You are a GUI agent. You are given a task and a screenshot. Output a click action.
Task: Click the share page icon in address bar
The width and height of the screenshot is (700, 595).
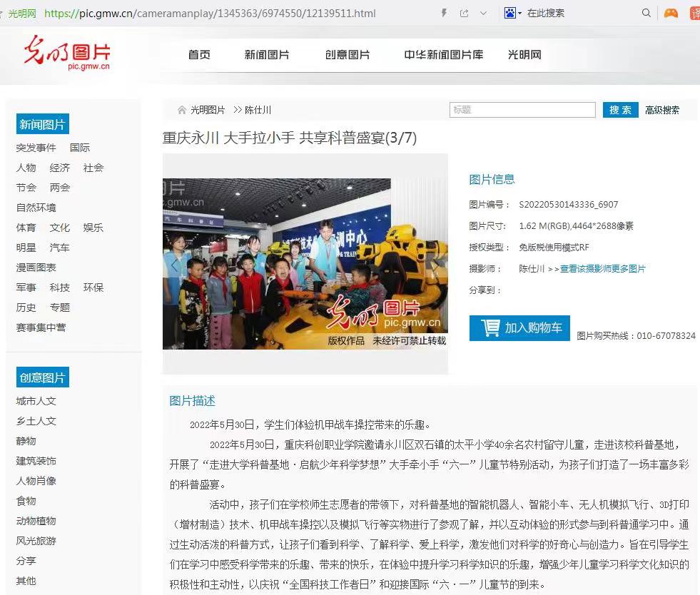(x=465, y=13)
